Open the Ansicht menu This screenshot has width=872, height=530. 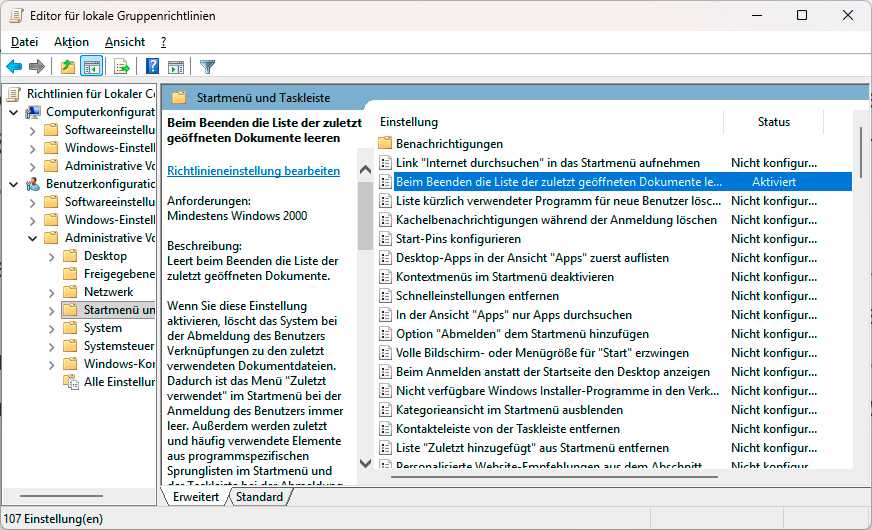125,42
